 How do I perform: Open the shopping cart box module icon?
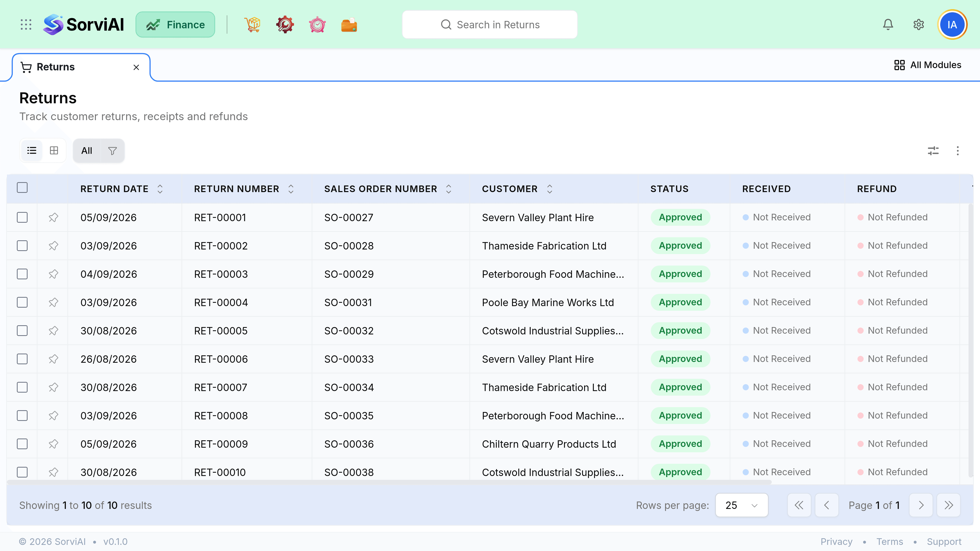[253, 25]
